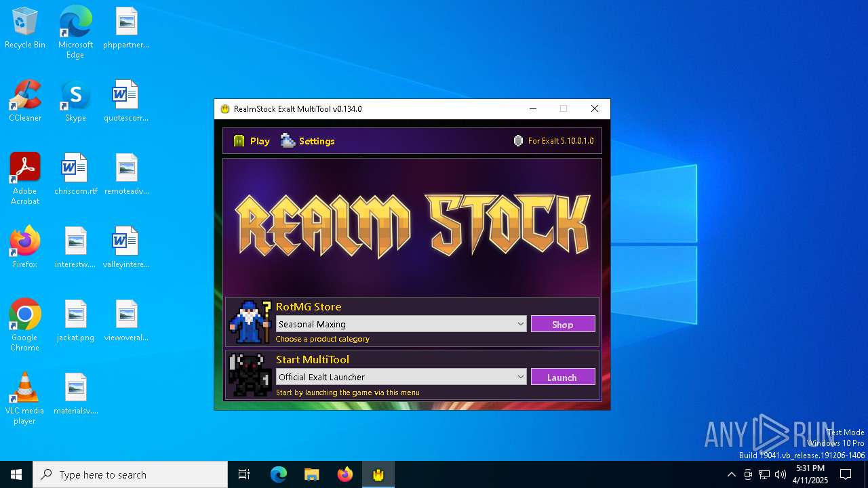Select the Firefox desktop shortcut
The height and width of the screenshot is (488, 868).
pyautogui.click(x=25, y=248)
